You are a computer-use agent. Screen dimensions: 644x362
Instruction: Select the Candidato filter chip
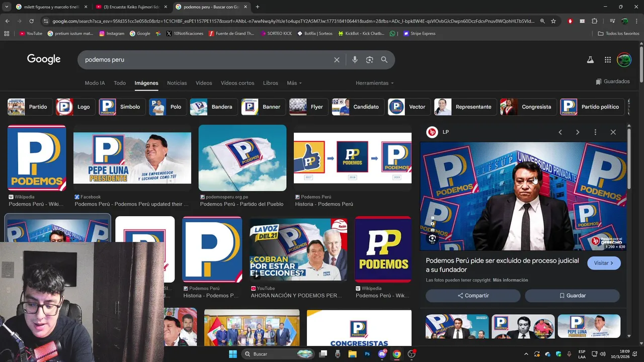click(x=358, y=107)
